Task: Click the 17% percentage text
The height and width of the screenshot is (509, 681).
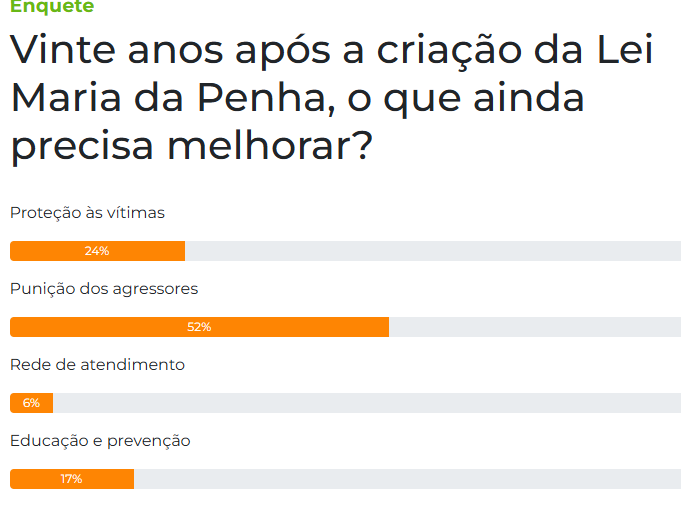Action: pyautogui.click(x=71, y=479)
